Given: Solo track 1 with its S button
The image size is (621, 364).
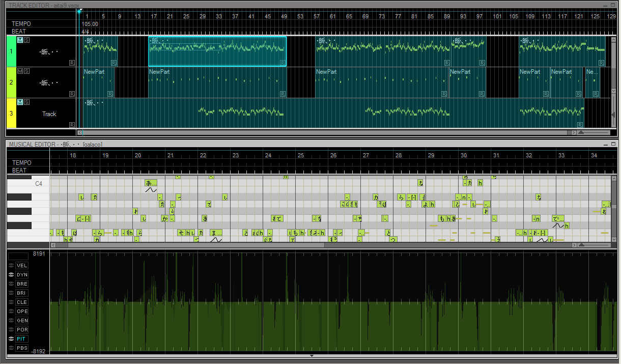Looking at the screenshot, I should [26, 40].
